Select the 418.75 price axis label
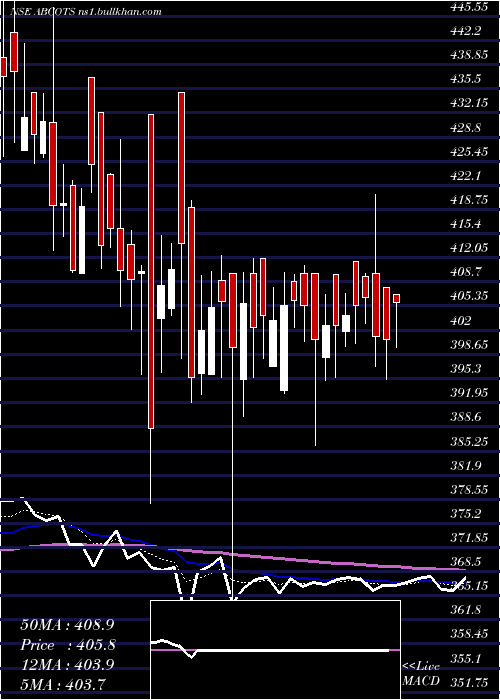 tap(467, 200)
